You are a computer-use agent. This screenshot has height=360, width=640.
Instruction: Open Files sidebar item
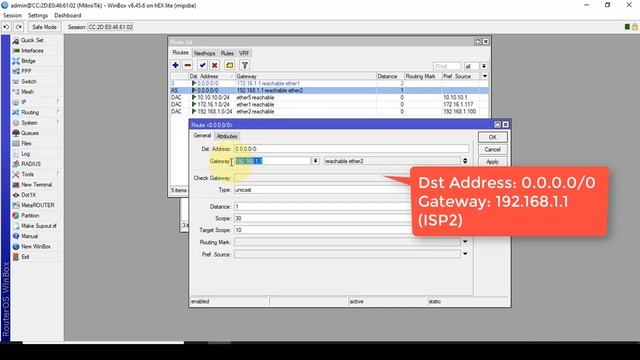tap(26, 143)
